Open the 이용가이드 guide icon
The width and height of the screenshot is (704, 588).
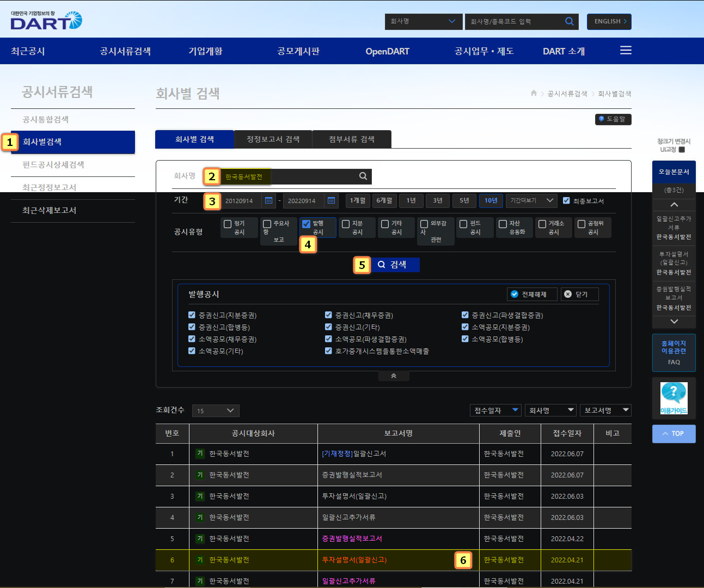point(674,398)
